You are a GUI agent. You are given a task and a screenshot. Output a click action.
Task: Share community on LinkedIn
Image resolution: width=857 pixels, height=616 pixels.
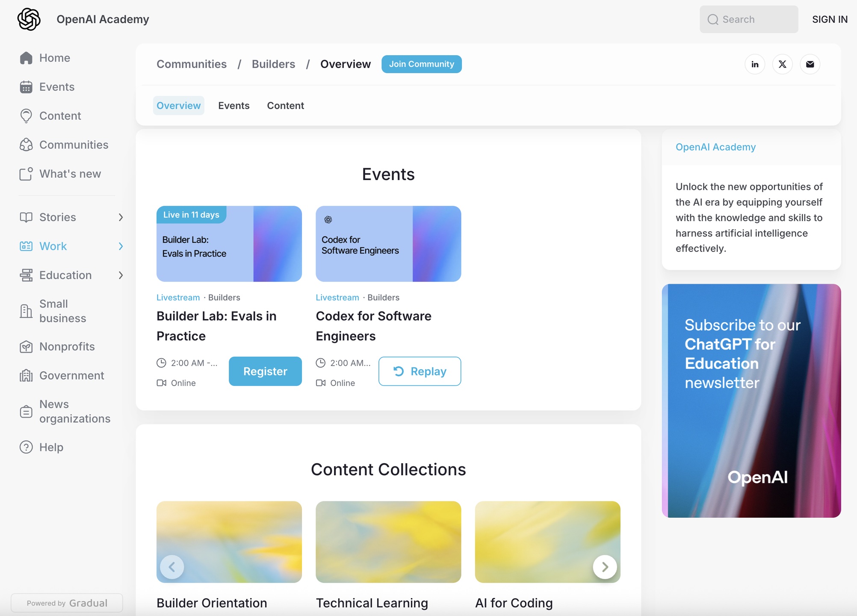point(755,64)
